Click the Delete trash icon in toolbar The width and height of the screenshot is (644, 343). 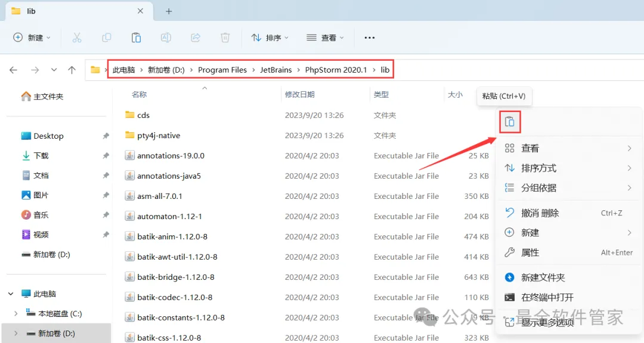coord(225,38)
